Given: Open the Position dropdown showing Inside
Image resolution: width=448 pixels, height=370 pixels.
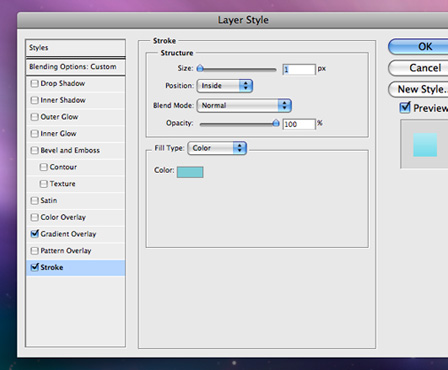Looking at the screenshot, I should pos(225,86).
